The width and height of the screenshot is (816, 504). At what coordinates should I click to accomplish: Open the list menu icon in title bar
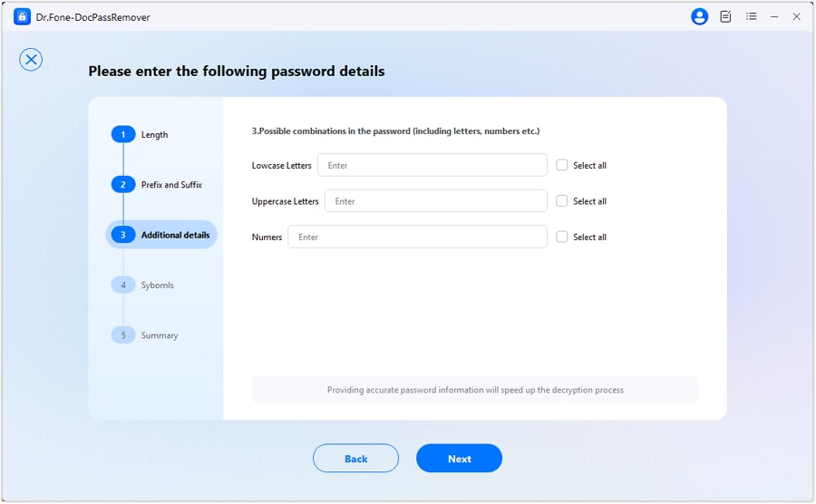pos(751,16)
